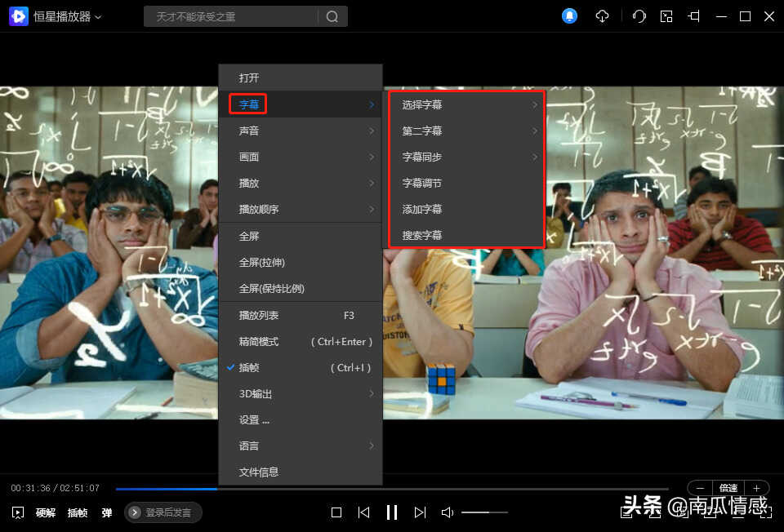Skip to the next video

tap(420, 512)
